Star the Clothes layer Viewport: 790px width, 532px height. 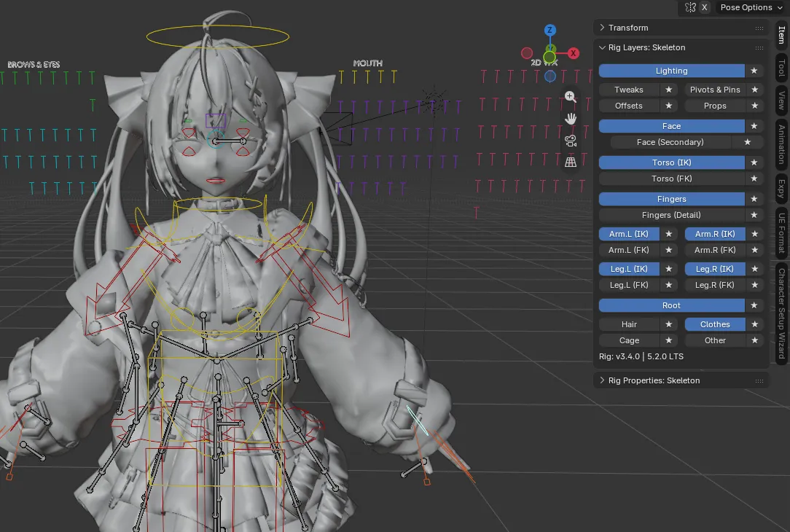point(755,324)
